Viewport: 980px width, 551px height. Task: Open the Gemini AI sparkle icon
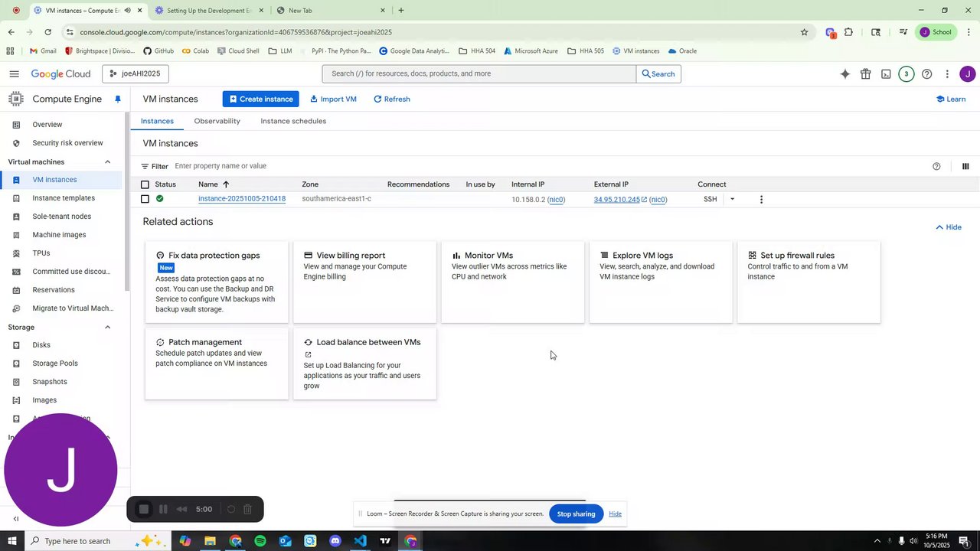click(x=845, y=74)
